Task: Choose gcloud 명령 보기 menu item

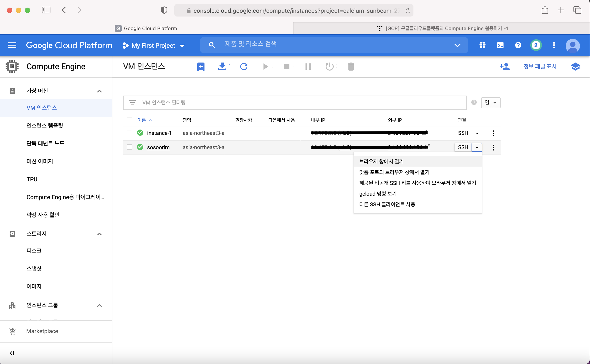Action: coord(377,194)
